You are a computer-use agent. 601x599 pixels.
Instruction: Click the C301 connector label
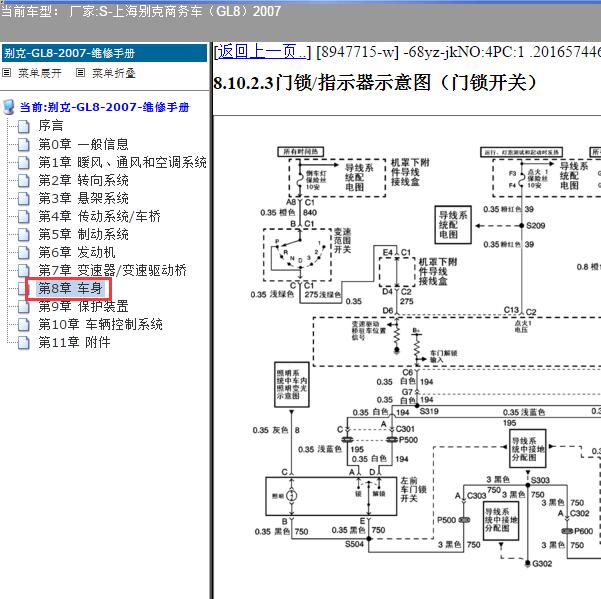[x=405, y=429]
